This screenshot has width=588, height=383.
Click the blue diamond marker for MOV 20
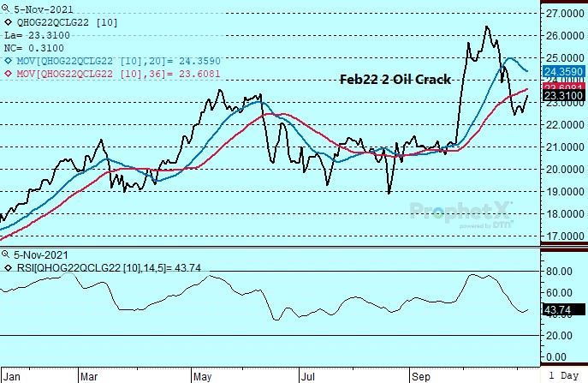tap(8, 63)
